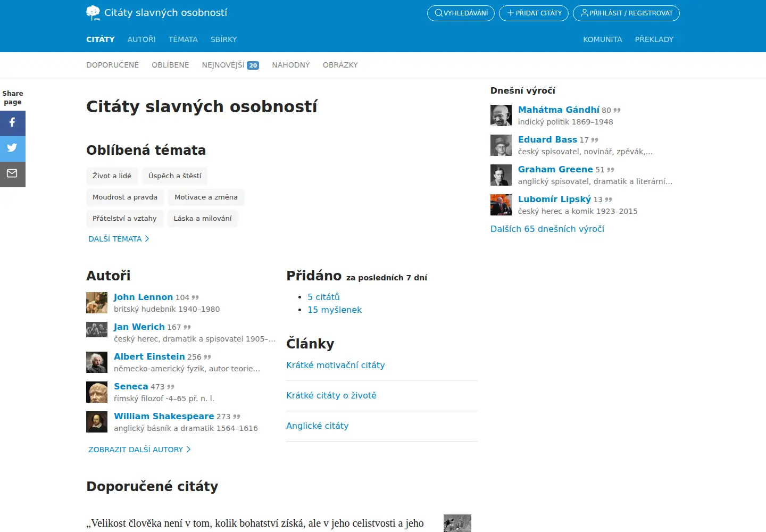Switch to the Doporučené tab

click(x=113, y=65)
